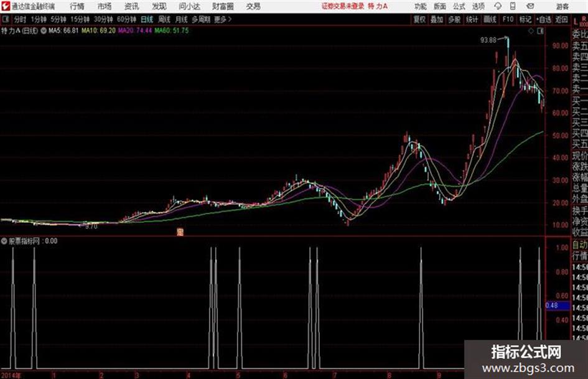Click the 游客 user account label
The image size is (588, 379).
562,6
